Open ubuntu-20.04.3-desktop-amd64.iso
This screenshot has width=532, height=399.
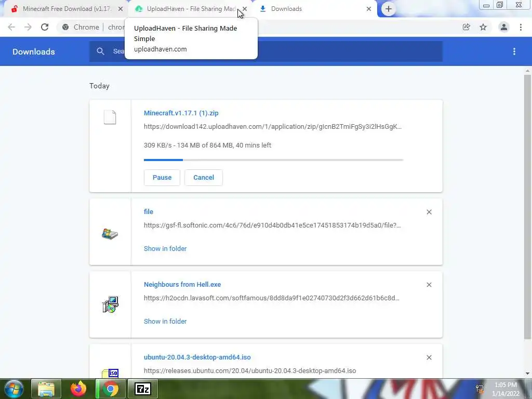197,357
